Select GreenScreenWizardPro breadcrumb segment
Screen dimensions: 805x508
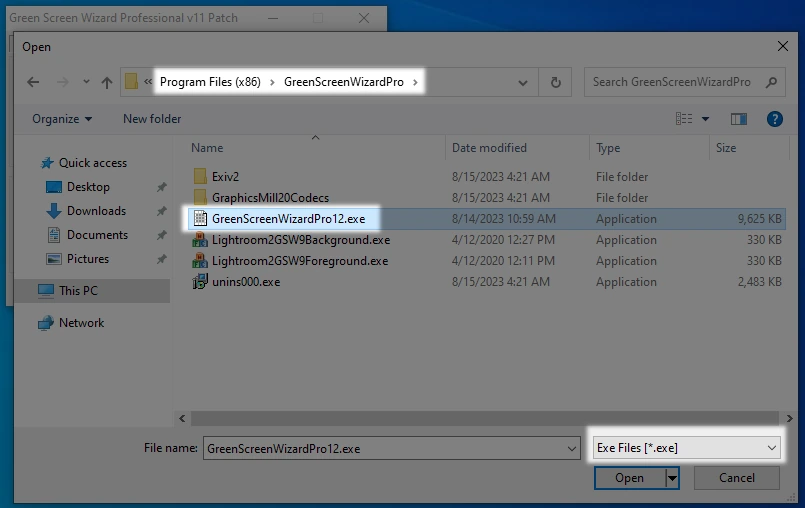343,82
